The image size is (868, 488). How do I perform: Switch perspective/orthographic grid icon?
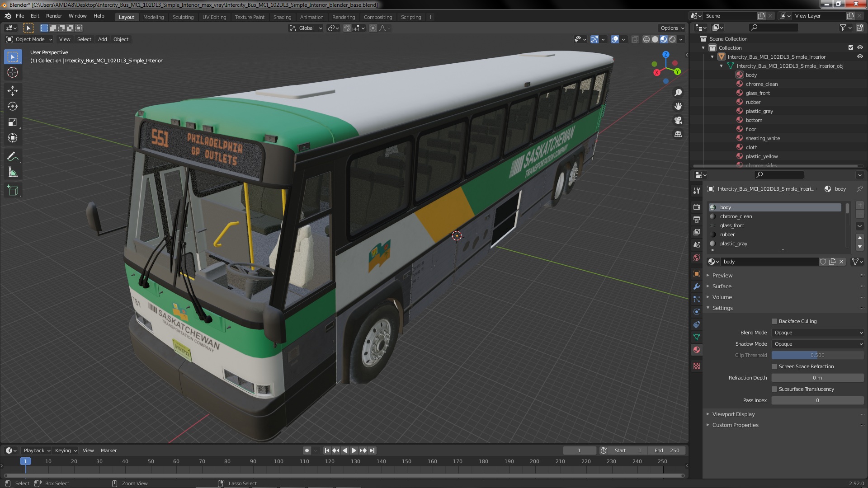678,134
